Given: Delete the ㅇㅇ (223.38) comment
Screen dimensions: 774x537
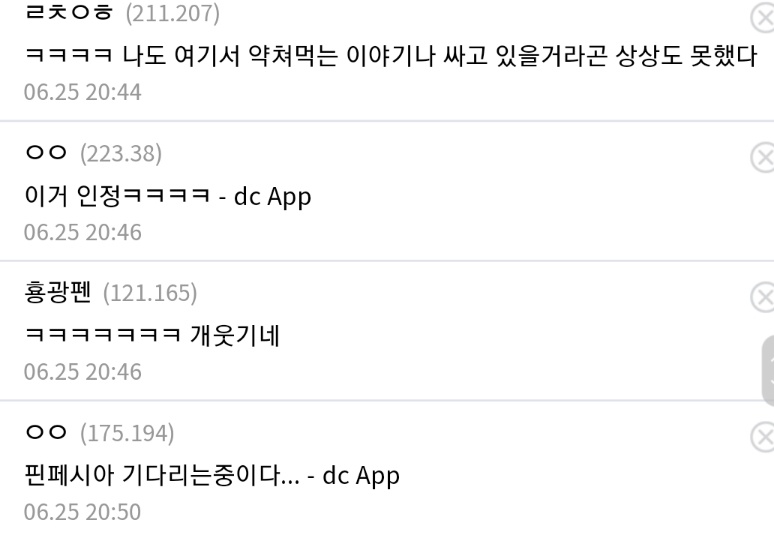Looking at the screenshot, I should tap(763, 158).
